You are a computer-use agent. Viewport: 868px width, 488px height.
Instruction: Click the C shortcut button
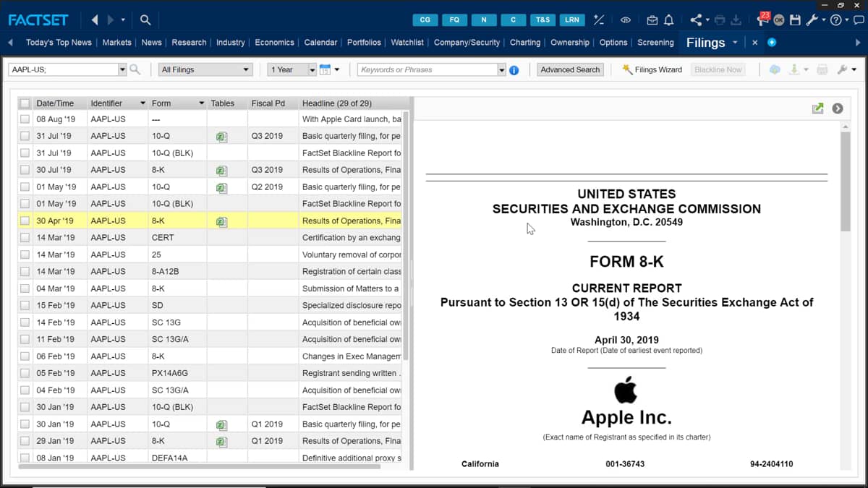pyautogui.click(x=513, y=20)
